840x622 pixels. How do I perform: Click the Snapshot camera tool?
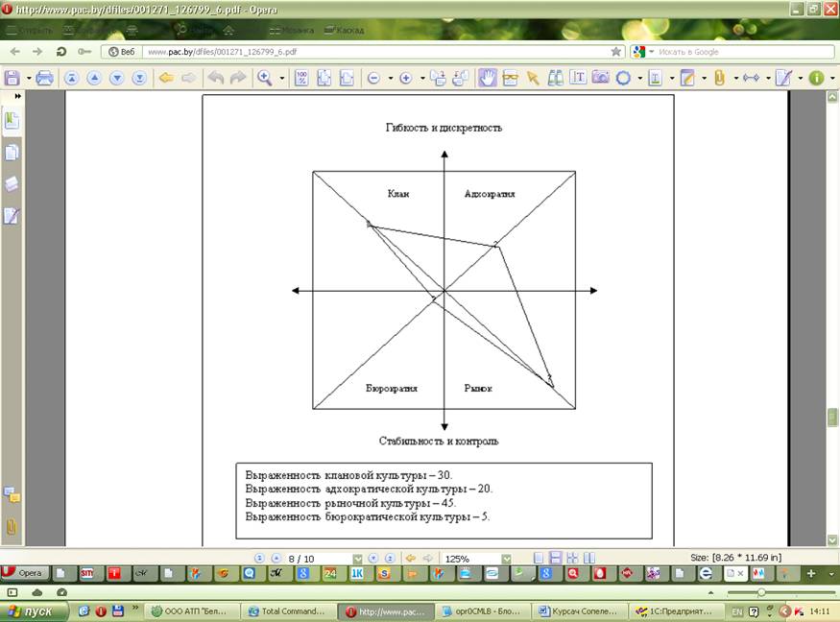tap(601, 79)
